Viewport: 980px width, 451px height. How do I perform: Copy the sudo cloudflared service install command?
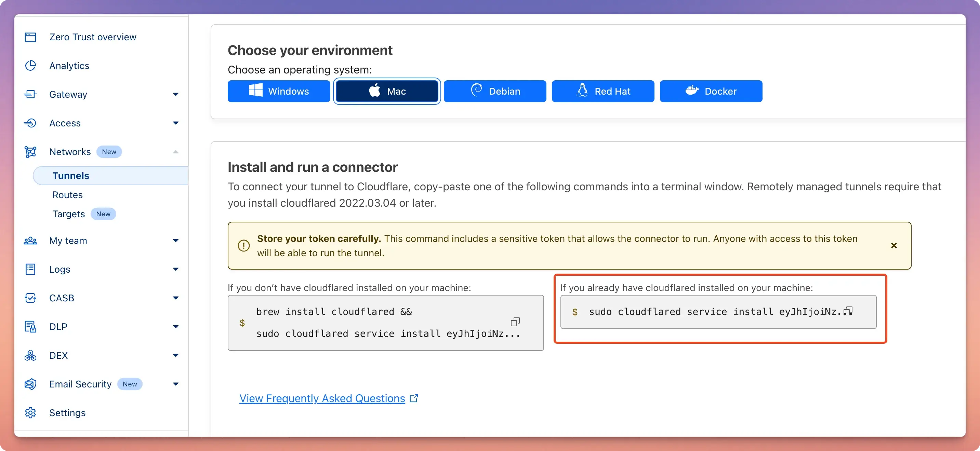(848, 312)
